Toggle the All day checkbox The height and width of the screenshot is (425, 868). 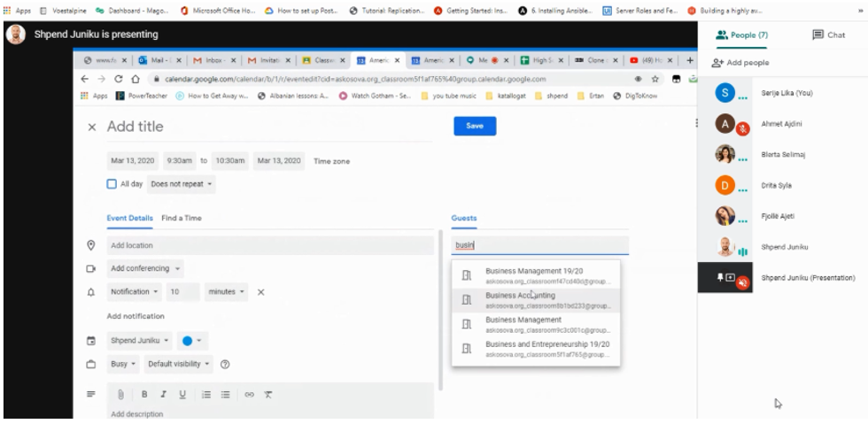(x=112, y=184)
